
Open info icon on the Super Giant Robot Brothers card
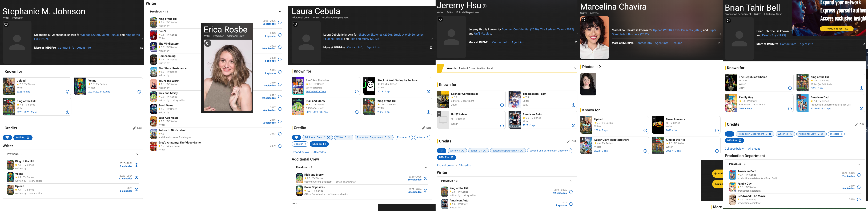point(645,151)
